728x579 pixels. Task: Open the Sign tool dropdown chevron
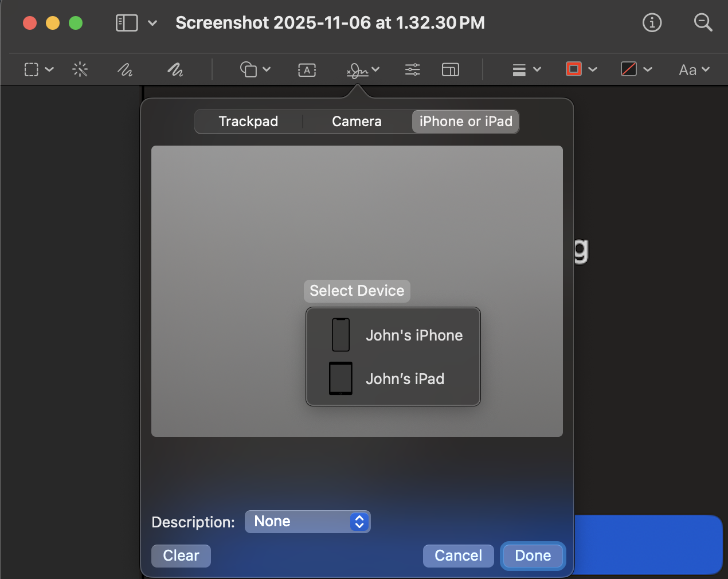pos(375,69)
